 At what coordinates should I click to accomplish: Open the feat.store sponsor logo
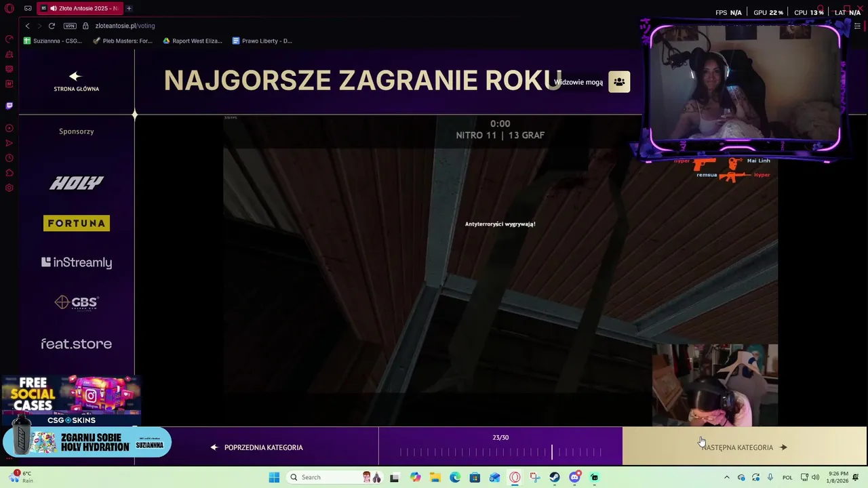pyautogui.click(x=77, y=344)
